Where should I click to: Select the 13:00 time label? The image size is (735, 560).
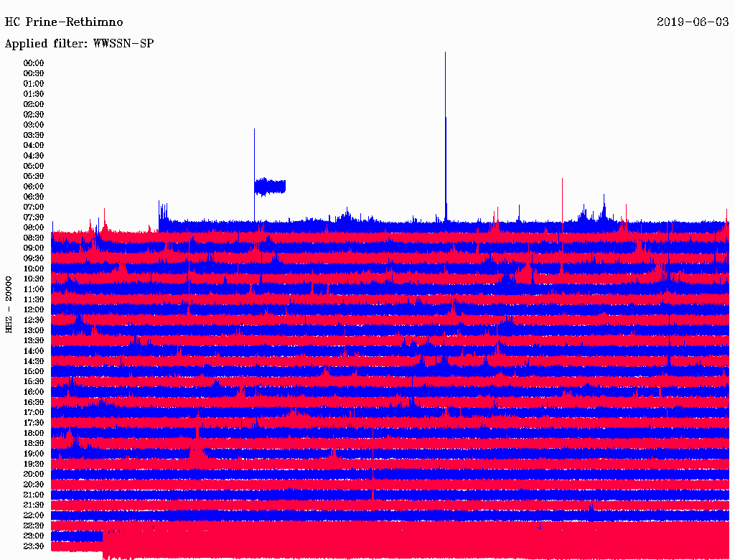click(33, 330)
